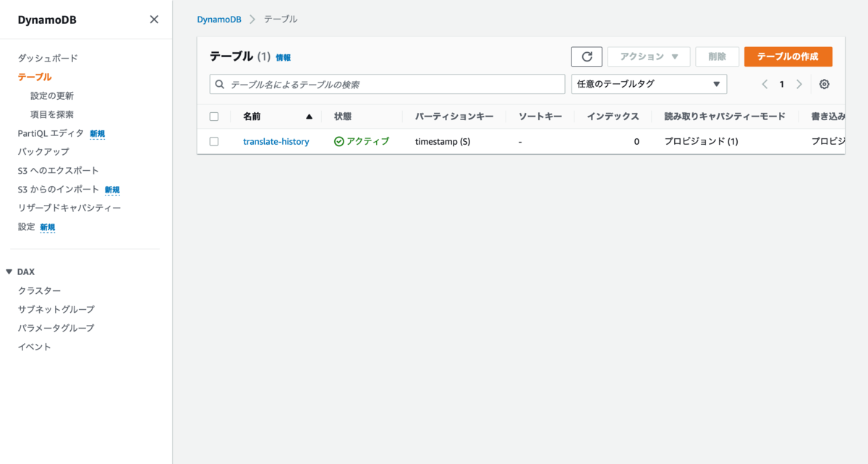
Task: Open テーブル in sidebar
Action: pyautogui.click(x=35, y=77)
